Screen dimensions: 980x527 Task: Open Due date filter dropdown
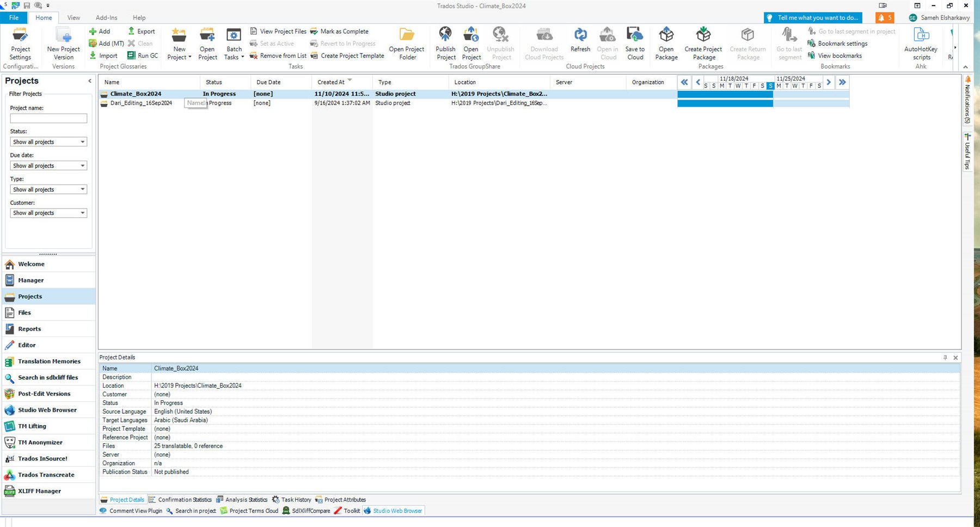coord(48,166)
